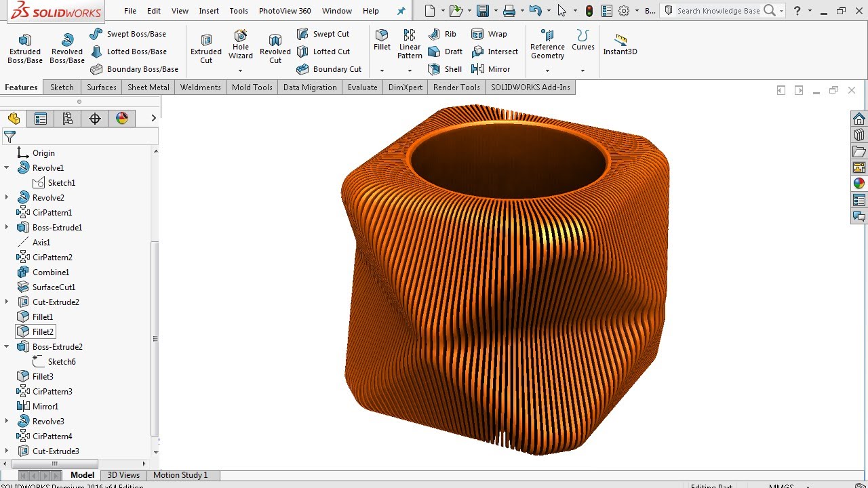Switch to the Surfaces tab
Screen dimensions: 868x488
pos(102,87)
